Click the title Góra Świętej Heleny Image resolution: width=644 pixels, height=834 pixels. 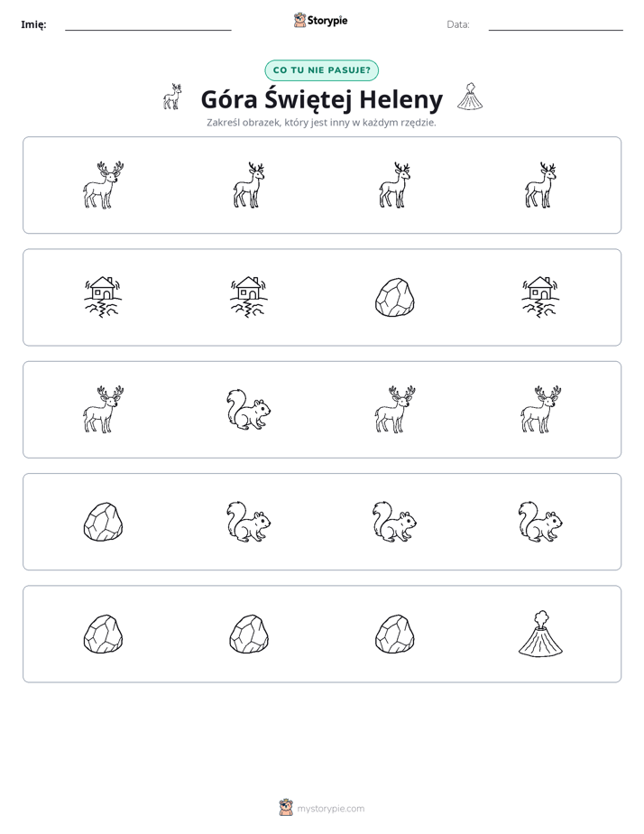[x=321, y=99]
